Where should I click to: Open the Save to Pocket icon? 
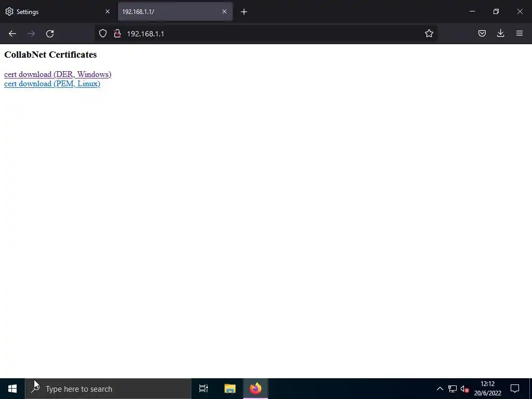point(482,33)
